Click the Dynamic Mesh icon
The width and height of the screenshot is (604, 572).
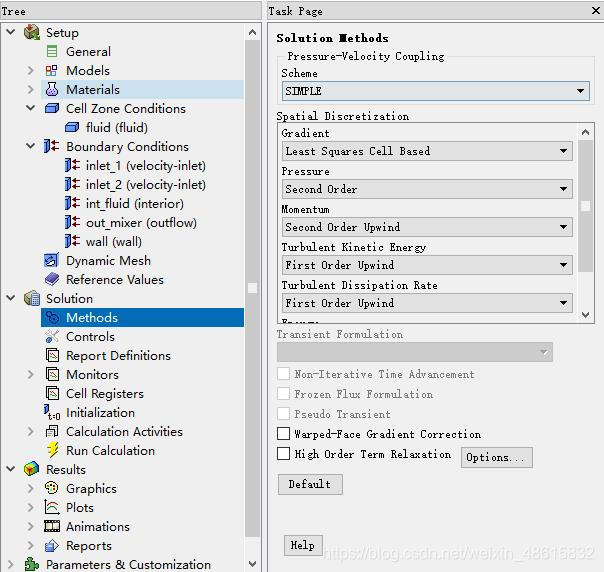pyautogui.click(x=52, y=261)
